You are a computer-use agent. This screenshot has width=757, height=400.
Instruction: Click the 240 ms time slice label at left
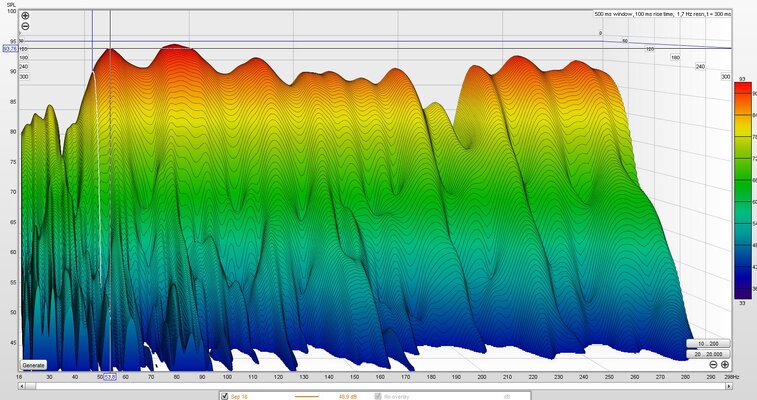tap(24, 67)
